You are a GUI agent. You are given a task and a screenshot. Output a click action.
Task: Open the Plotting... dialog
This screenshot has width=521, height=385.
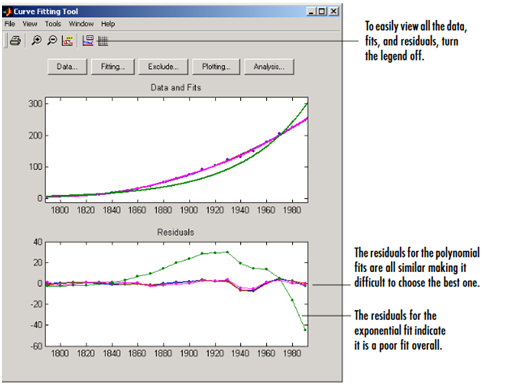(x=216, y=67)
